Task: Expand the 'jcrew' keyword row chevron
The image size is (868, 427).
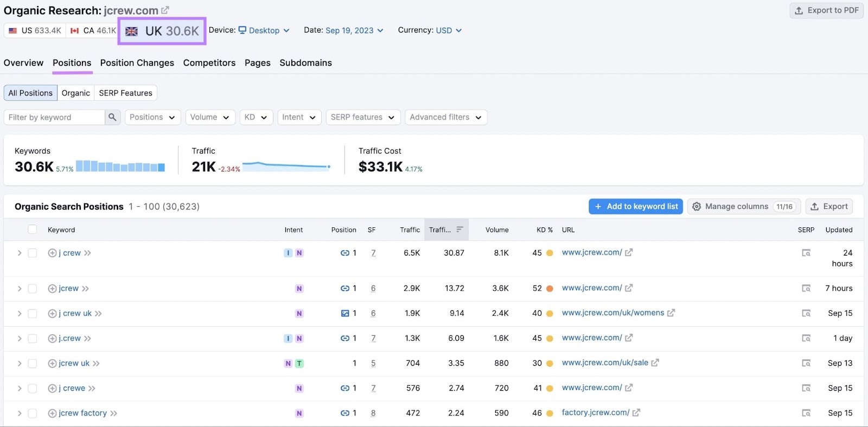Action: coord(20,289)
